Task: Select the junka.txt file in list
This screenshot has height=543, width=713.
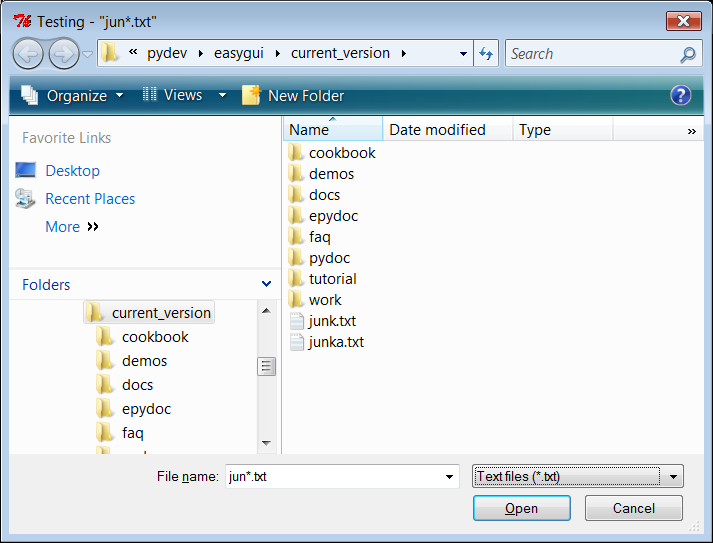Action: click(335, 342)
